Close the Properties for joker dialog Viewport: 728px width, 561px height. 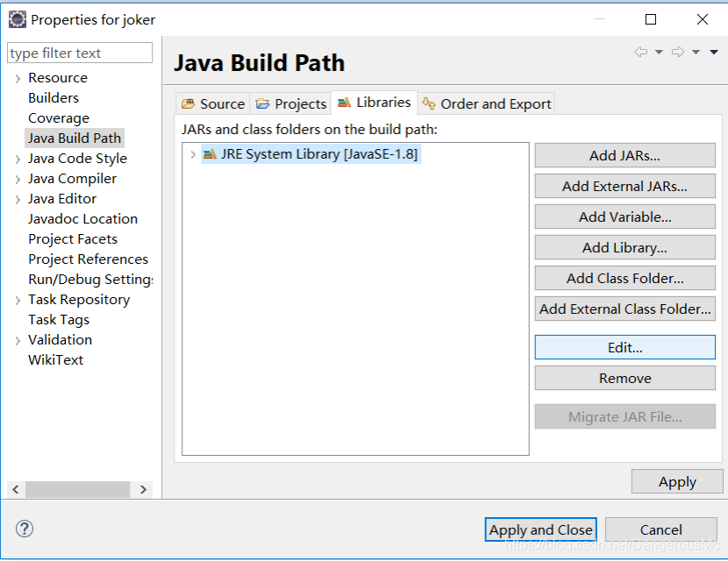click(703, 19)
